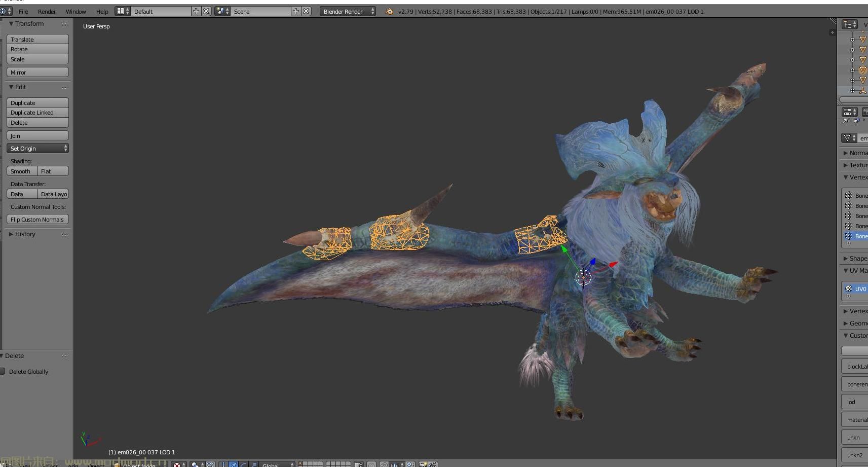Screen dimensions: 868x467
Task: Edit the Default screen layout name field
Action: pyautogui.click(x=161, y=11)
